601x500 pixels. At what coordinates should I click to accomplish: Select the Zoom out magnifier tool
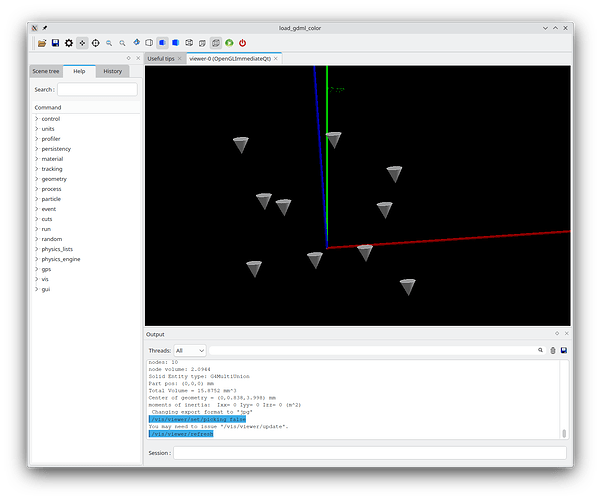pyautogui.click(x=109, y=43)
